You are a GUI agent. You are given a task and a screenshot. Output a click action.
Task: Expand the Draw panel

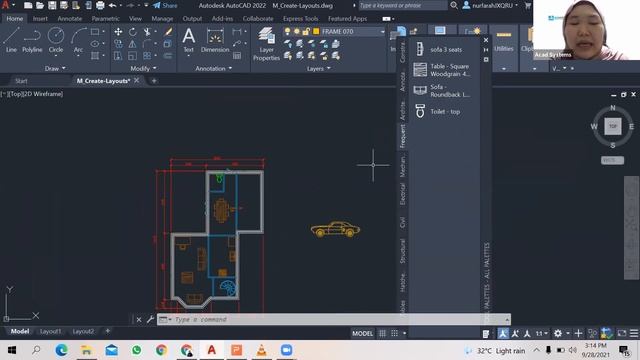[55, 69]
